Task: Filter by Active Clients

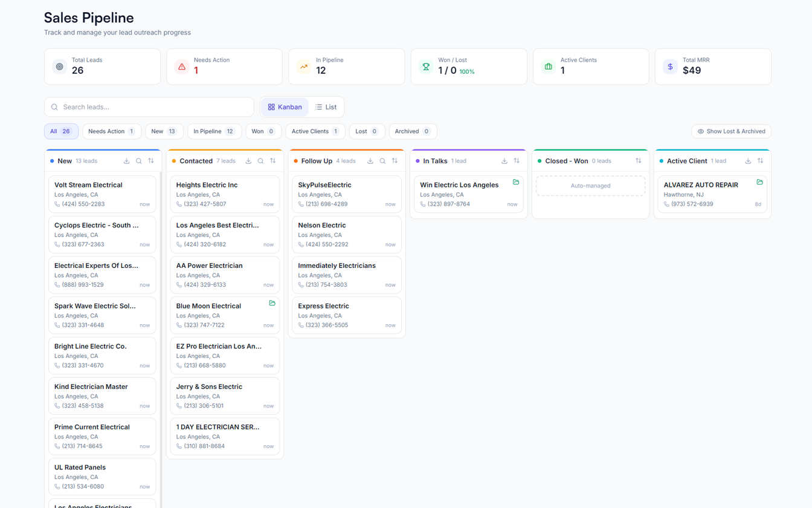Action: pyautogui.click(x=315, y=131)
